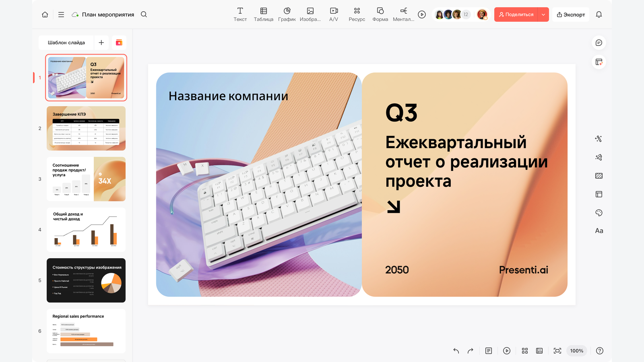This screenshot has width=644, height=362.
Task: Select slide 2 Завершение КПЭ thumbnail
Action: pos(86,128)
